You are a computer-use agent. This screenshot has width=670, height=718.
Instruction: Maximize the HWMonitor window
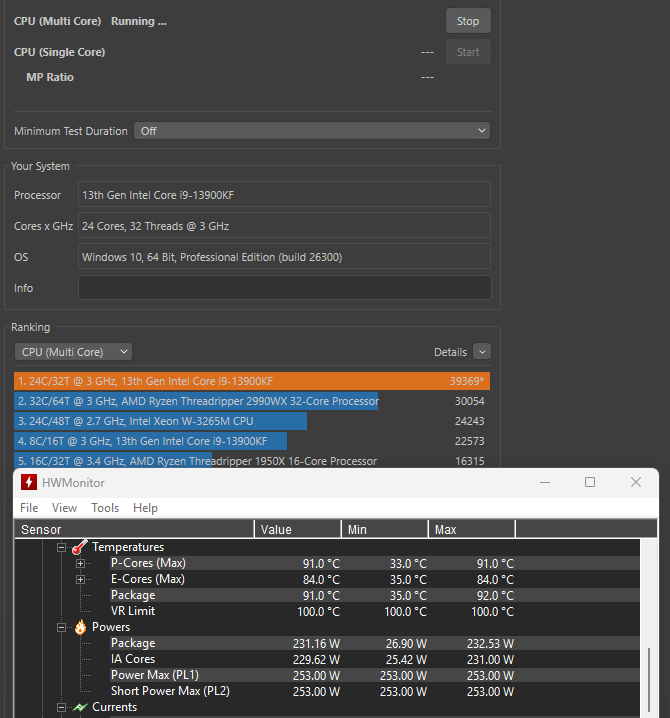coord(590,482)
